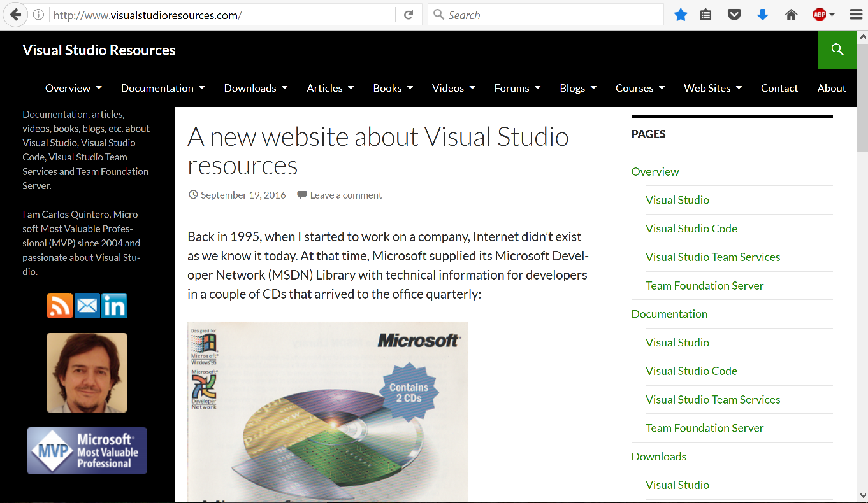Go to the browser home page icon
Screen dimensions: 868x503
coord(792,15)
